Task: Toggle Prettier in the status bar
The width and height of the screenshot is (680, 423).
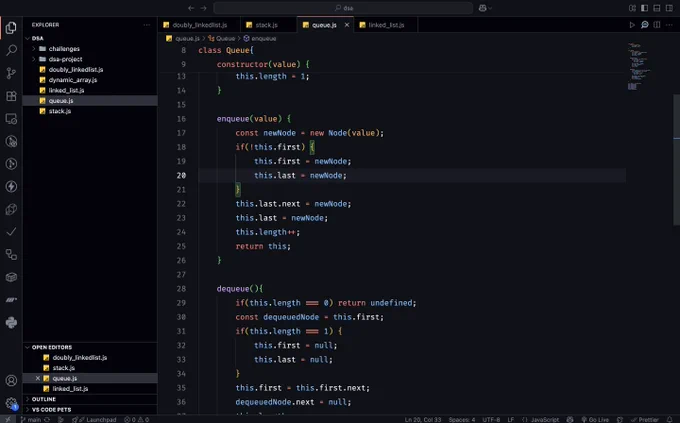Action: click(x=645, y=420)
